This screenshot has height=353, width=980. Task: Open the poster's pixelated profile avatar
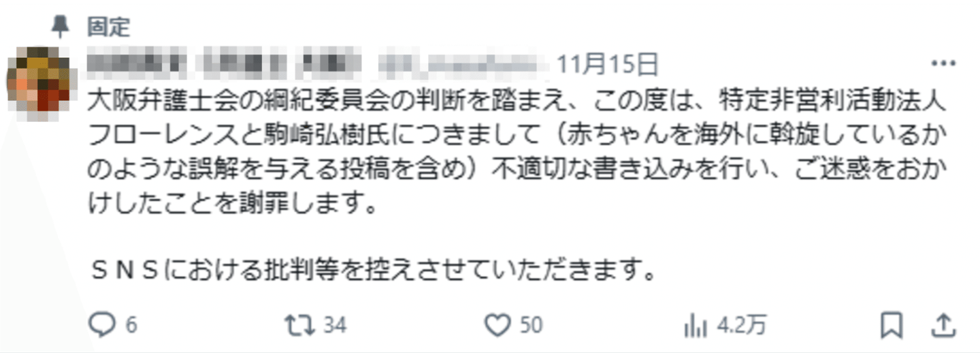(x=38, y=85)
